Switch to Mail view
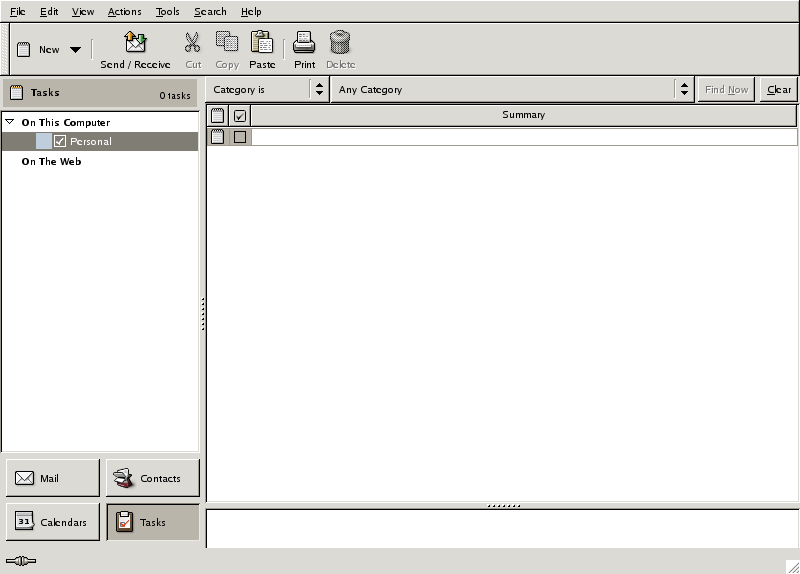Screen dimensions: 800x574 (x=53, y=478)
